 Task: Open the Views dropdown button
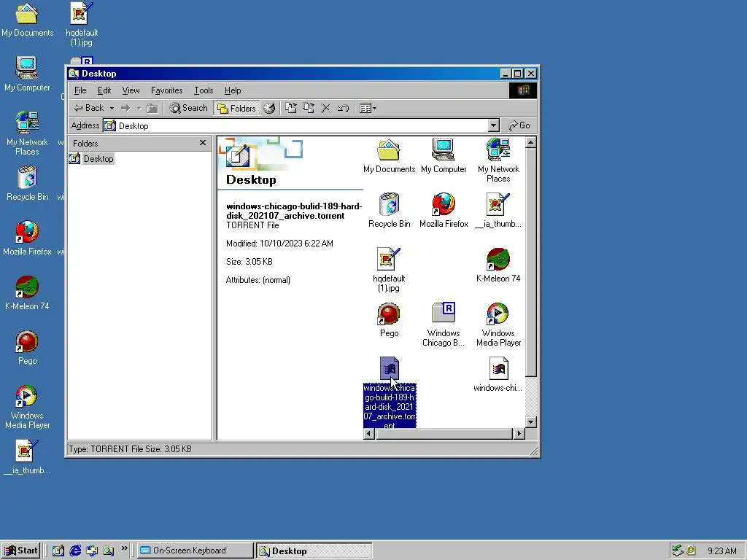click(x=368, y=109)
